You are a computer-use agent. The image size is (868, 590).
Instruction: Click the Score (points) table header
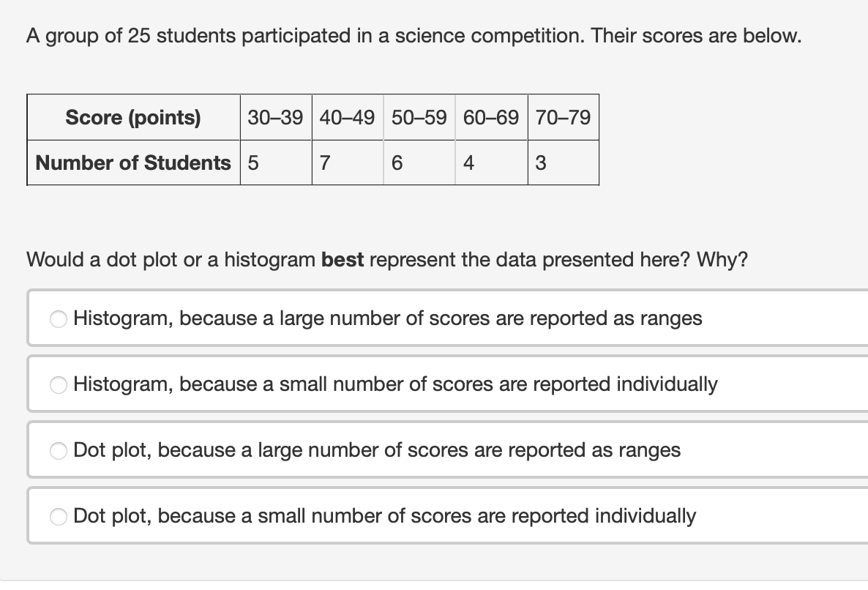click(133, 118)
